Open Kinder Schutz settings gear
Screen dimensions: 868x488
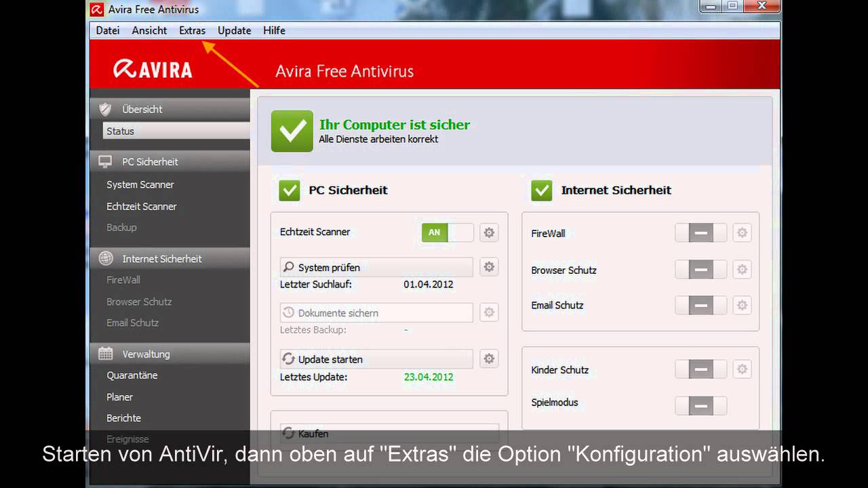coord(743,369)
